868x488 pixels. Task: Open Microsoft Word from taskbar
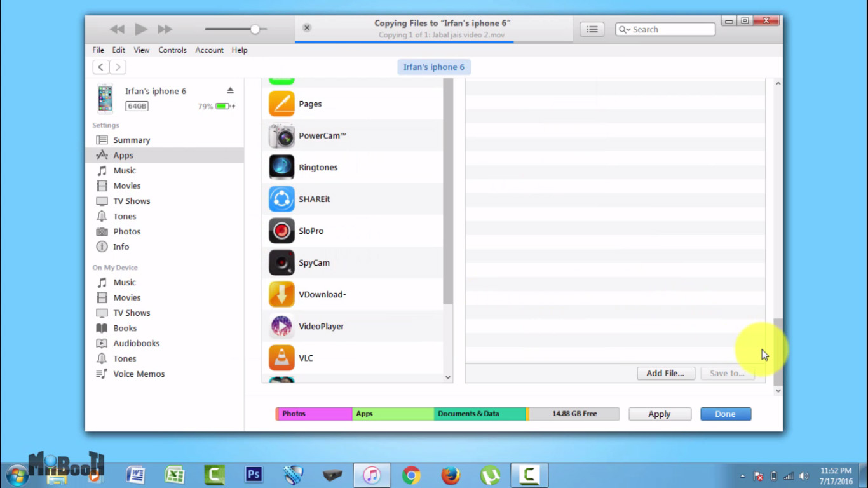[x=135, y=475]
